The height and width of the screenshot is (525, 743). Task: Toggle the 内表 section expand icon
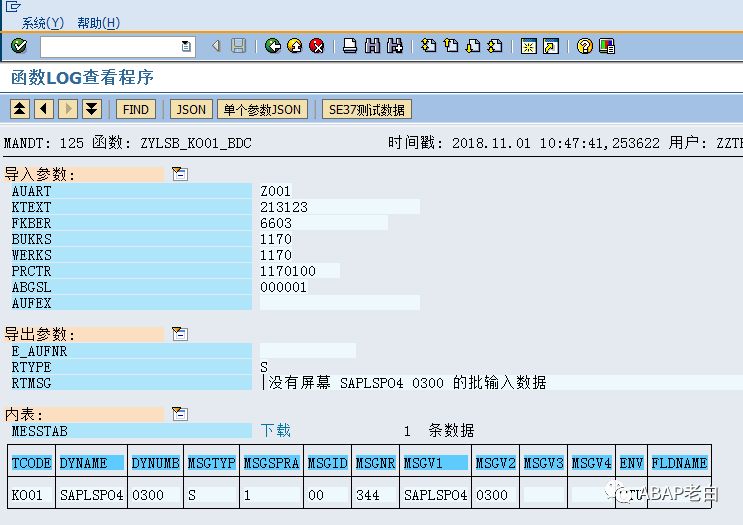tap(180, 413)
